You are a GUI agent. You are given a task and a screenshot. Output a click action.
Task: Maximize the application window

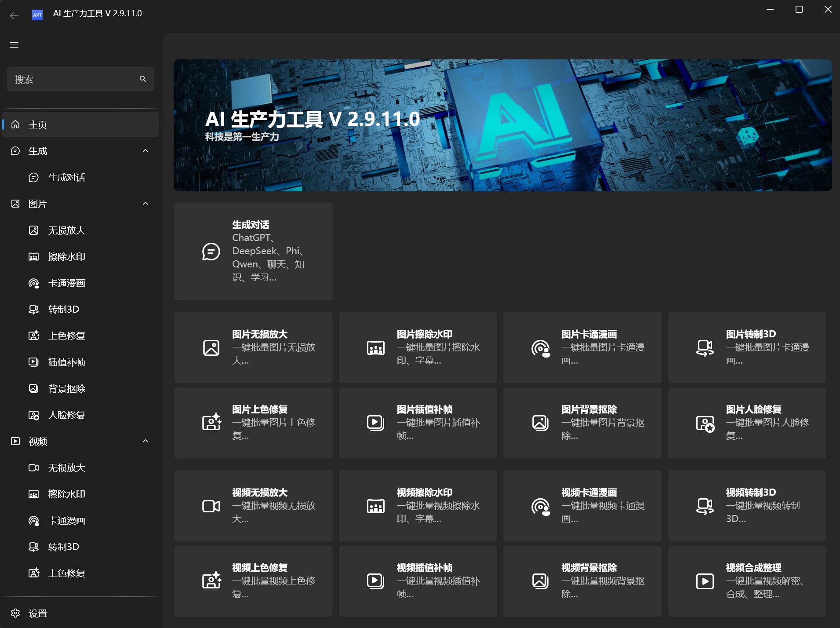click(x=799, y=9)
